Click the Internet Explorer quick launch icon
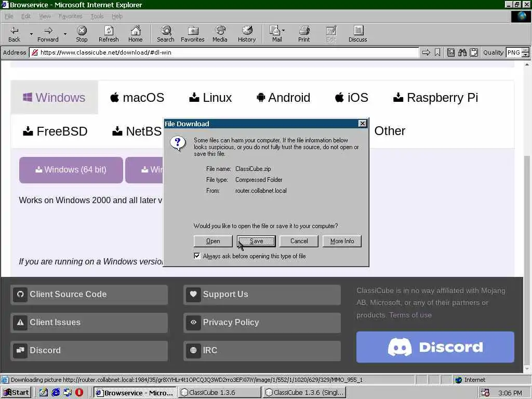Image resolution: width=532 pixels, height=399 pixels. 56,393
